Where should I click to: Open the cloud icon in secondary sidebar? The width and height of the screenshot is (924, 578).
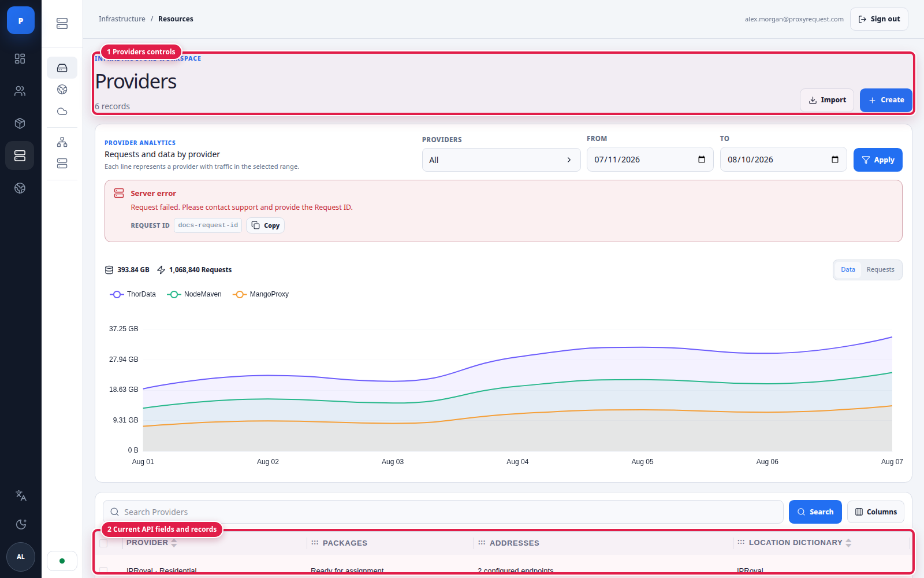pos(62,111)
